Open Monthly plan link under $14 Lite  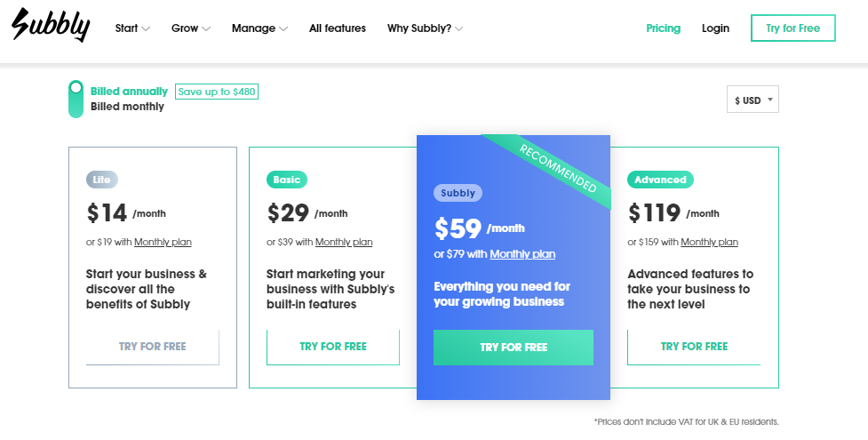pos(163,242)
